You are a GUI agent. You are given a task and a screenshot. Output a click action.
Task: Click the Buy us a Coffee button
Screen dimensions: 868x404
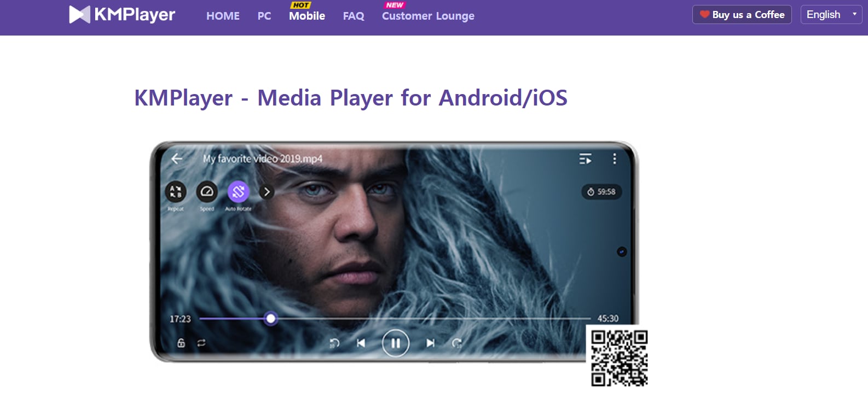742,15
